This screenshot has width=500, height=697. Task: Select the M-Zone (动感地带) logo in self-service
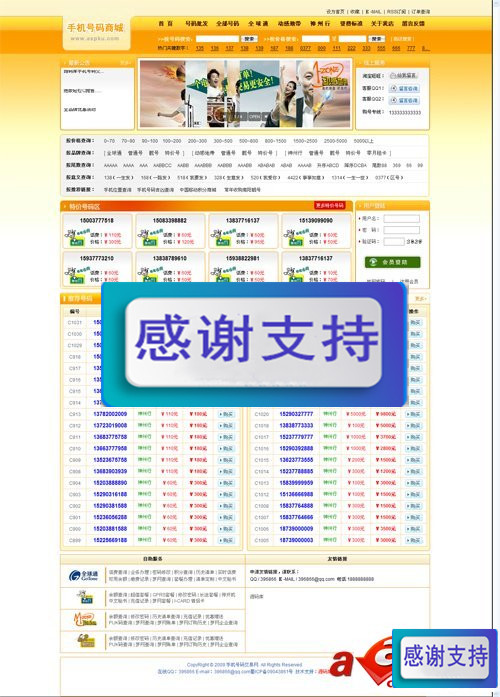point(85,619)
